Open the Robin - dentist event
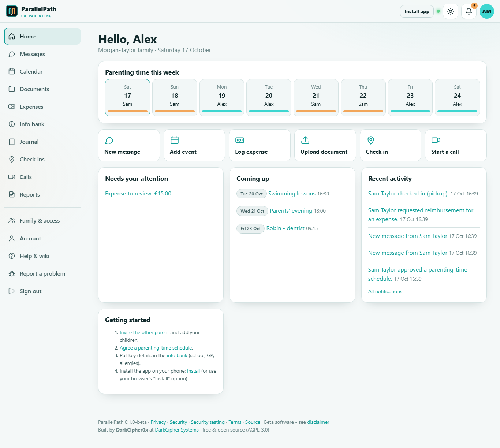This screenshot has width=500, height=448. pos(286,228)
